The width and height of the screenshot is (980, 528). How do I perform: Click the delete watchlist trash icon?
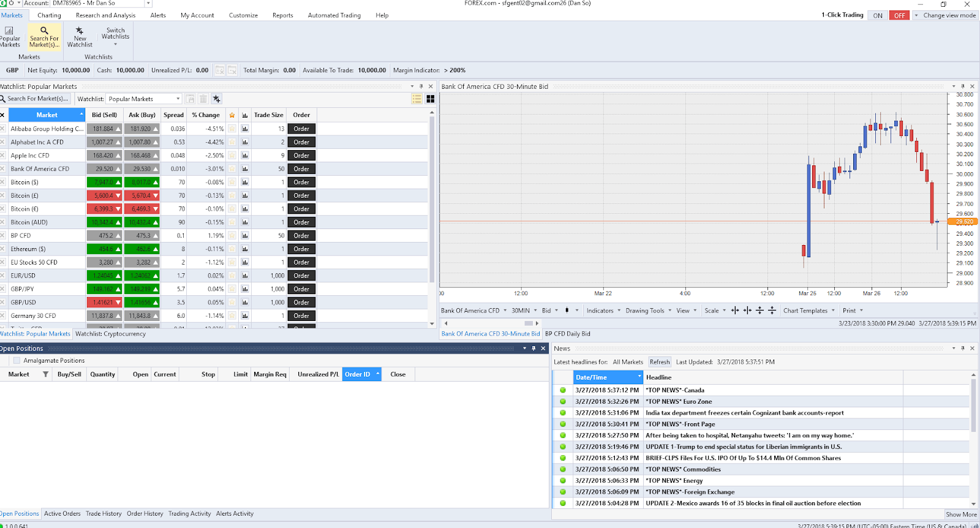pyautogui.click(x=203, y=99)
